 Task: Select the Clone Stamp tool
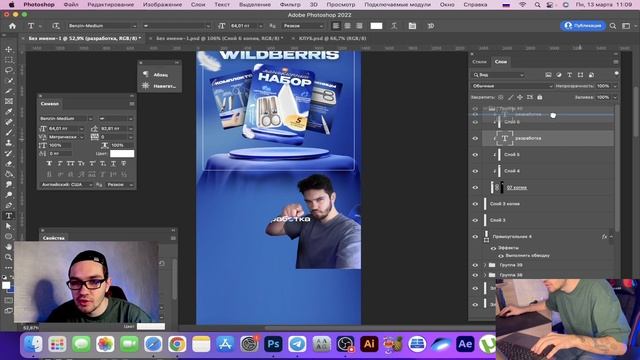click(9, 143)
